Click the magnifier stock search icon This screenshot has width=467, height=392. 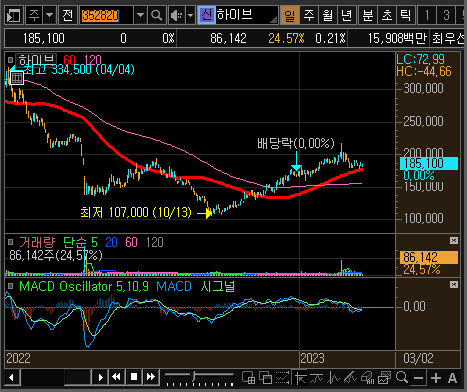pos(156,15)
